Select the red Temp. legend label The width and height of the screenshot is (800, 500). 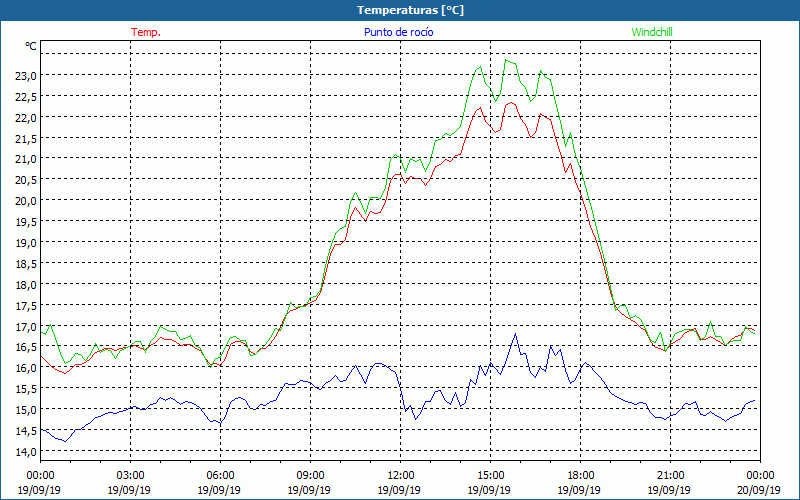coord(146,32)
